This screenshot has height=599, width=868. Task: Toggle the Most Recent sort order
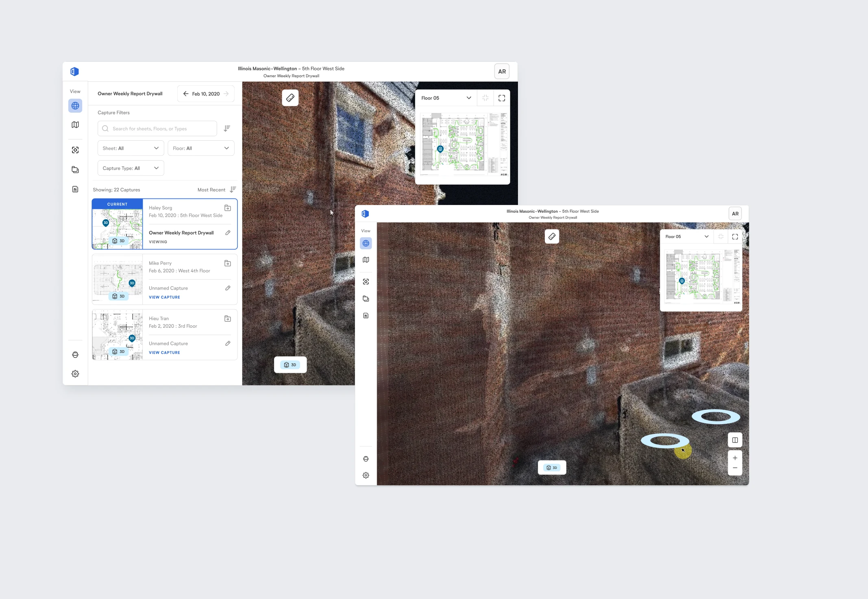pos(233,190)
